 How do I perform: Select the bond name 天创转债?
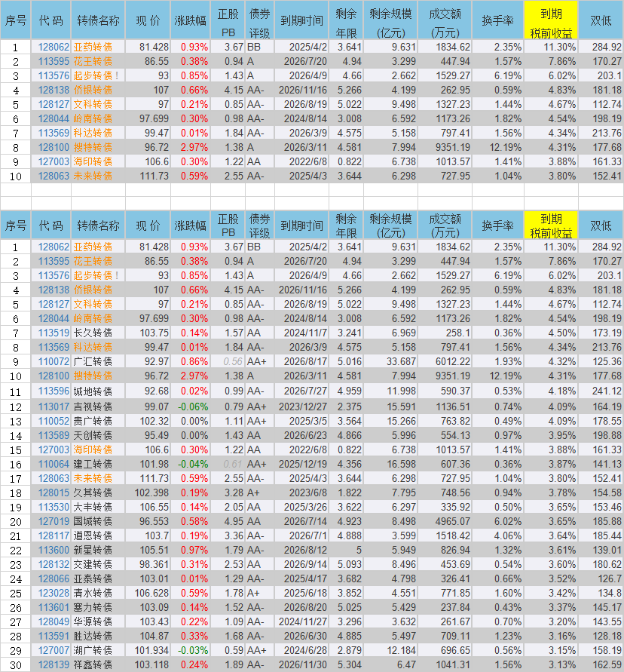pyautogui.click(x=93, y=435)
